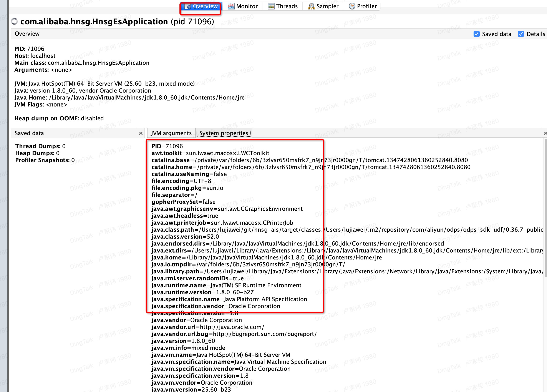Switch to the JVM arguments tab

point(171,133)
